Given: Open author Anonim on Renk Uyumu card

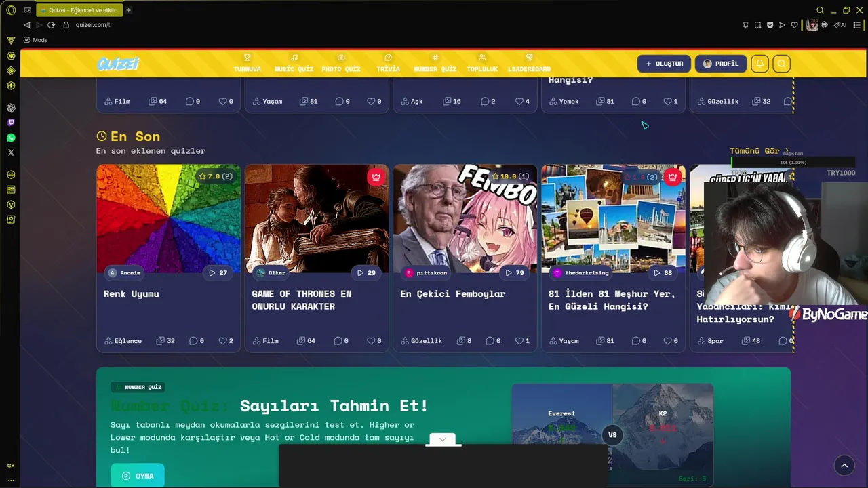Looking at the screenshot, I should pyautogui.click(x=124, y=273).
